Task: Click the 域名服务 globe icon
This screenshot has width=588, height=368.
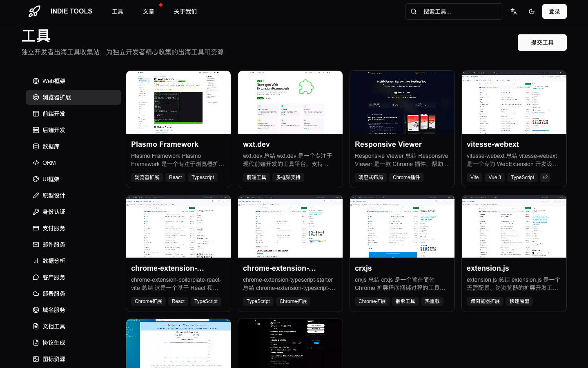Action: pos(36,310)
